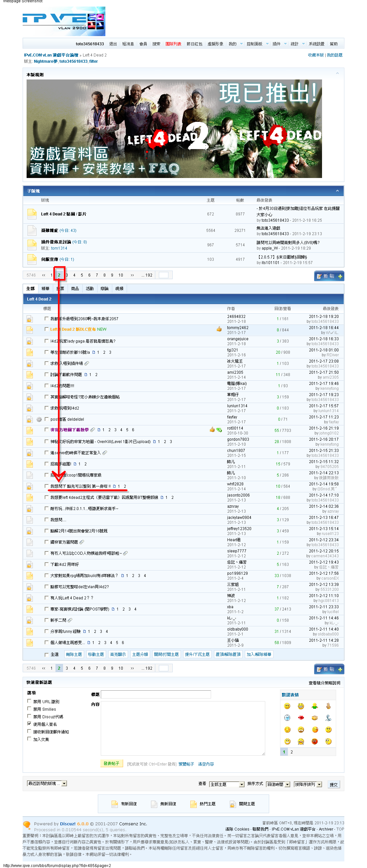The image size is (367, 868).
Task: Insert the smiling face emoticon
Action: [287, 706]
